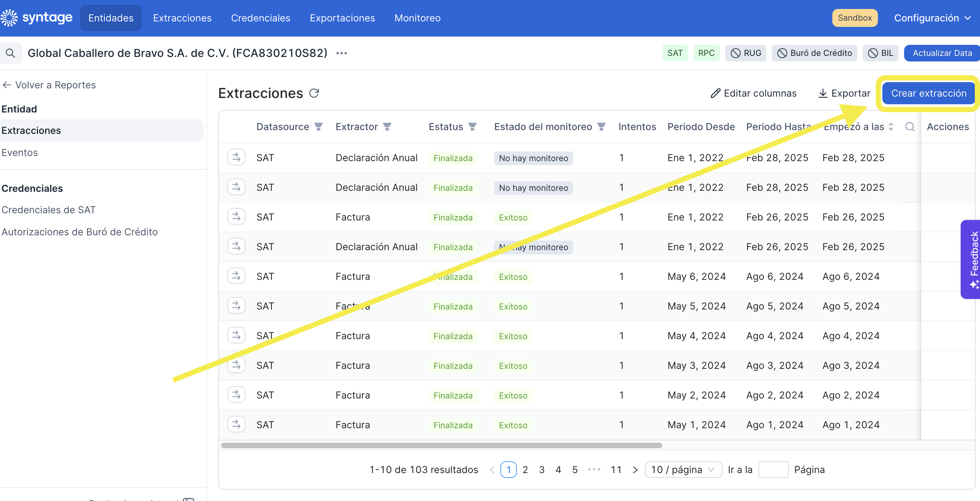This screenshot has height=501, width=980.
Task: Select Extracciones in the sidebar
Action: pyautogui.click(x=101, y=130)
